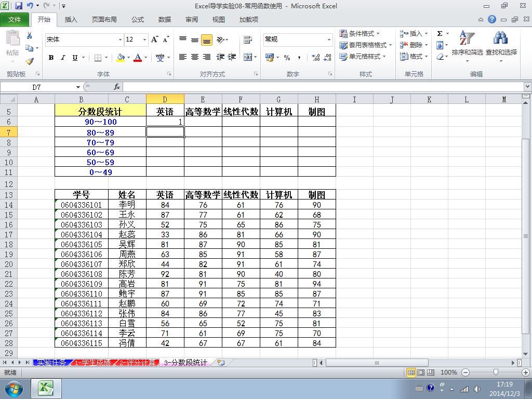Click the wén phonetic guide icon
Screen dimensions: 532x399
(x=160, y=58)
